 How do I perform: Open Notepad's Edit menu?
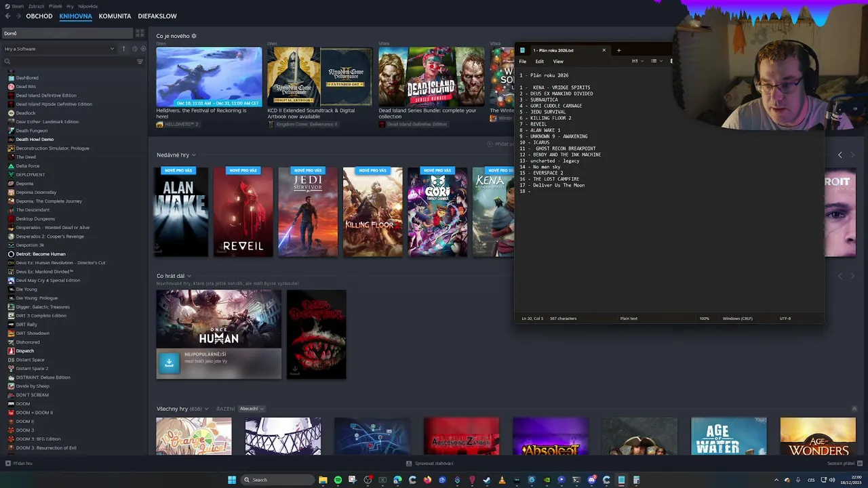pos(540,61)
